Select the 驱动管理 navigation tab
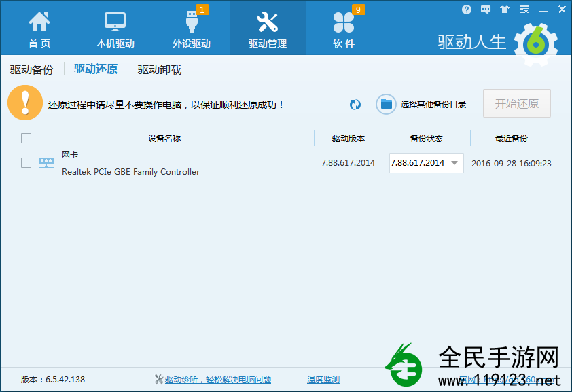The height and width of the screenshot is (392, 572). (268, 27)
